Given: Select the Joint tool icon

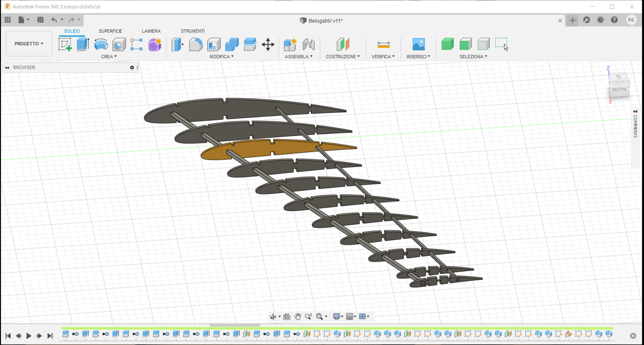Looking at the screenshot, I should coord(309,44).
